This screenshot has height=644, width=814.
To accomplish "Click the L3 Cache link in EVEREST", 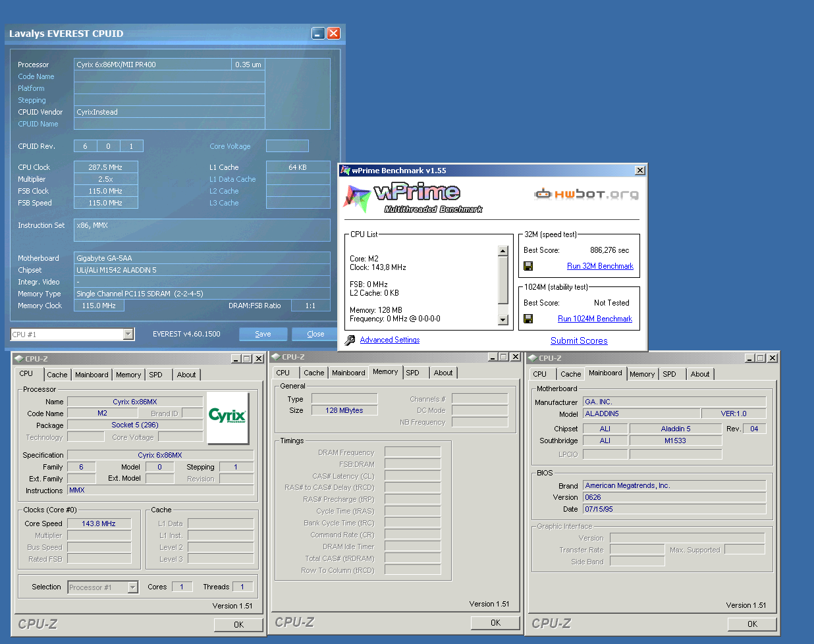I will coord(224,203).
